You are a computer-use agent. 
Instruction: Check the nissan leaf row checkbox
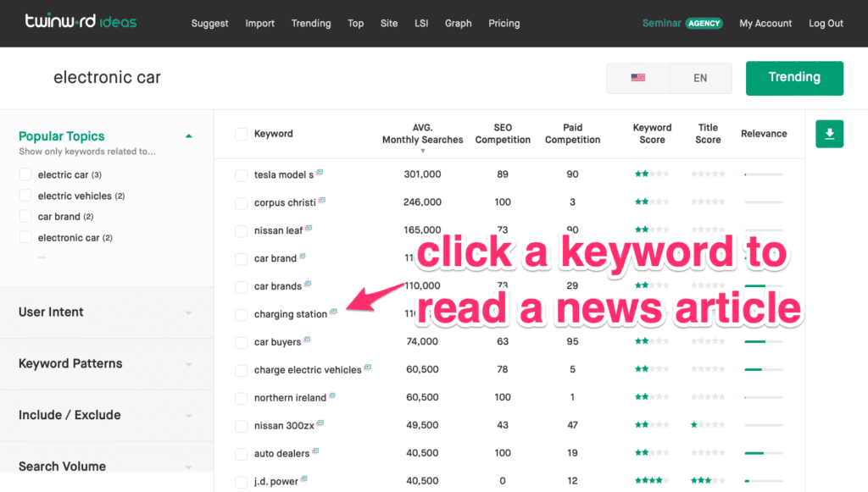241,231
